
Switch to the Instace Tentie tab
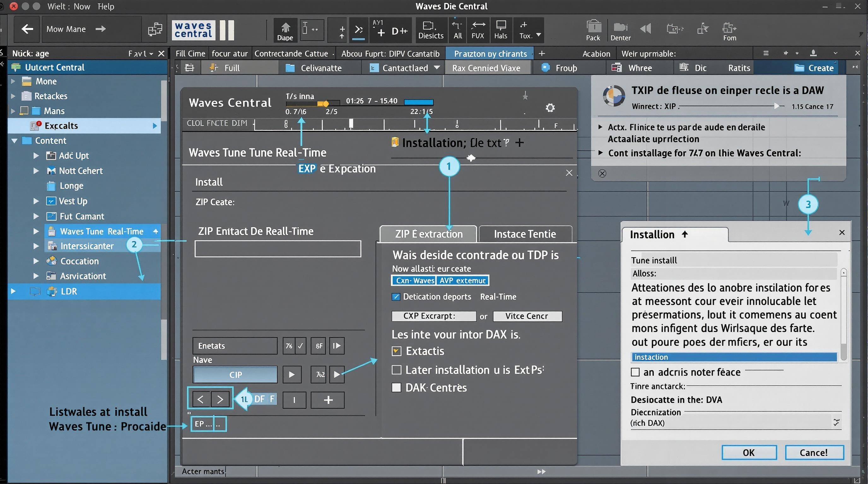(525, 234)
